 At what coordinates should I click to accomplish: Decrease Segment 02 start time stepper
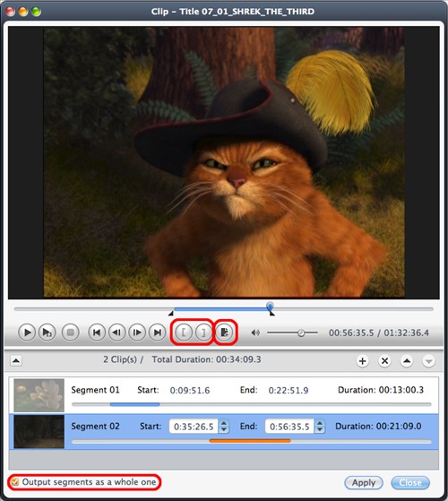tap(224, 430)
